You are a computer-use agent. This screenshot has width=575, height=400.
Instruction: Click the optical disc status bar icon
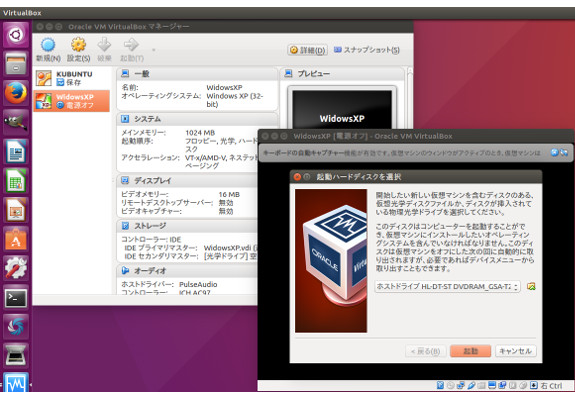(451, 385)
